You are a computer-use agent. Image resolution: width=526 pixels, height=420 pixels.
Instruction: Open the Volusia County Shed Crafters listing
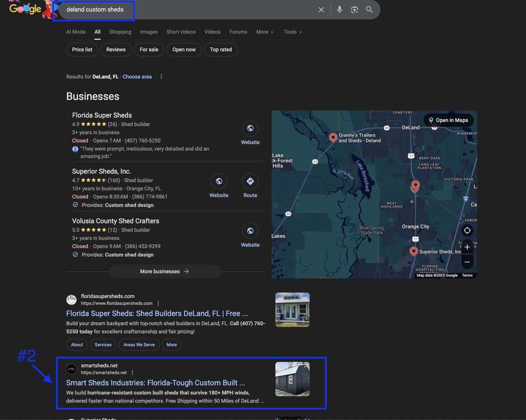click(x=116, y=221)
